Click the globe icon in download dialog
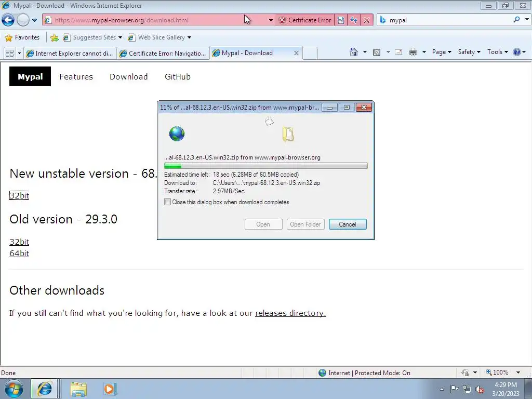Image resolution: width=532 pixels, height=399 pixels. coord(177,134)
